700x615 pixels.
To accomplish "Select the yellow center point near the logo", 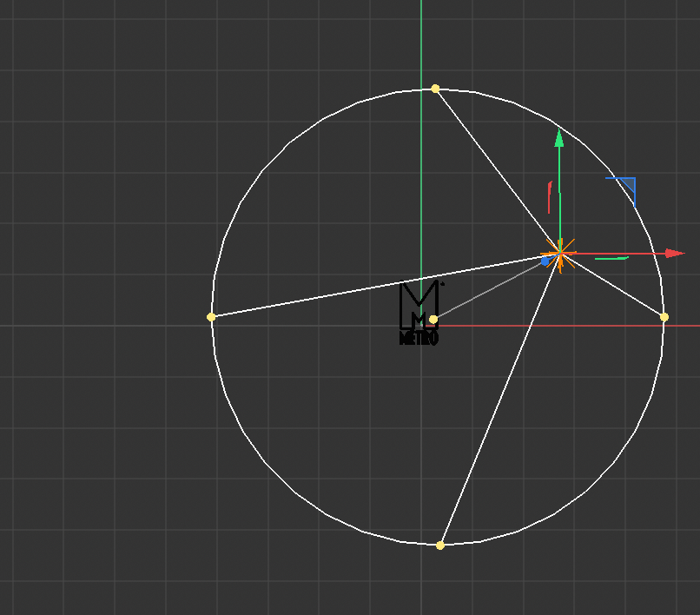I will click(433, 321).
